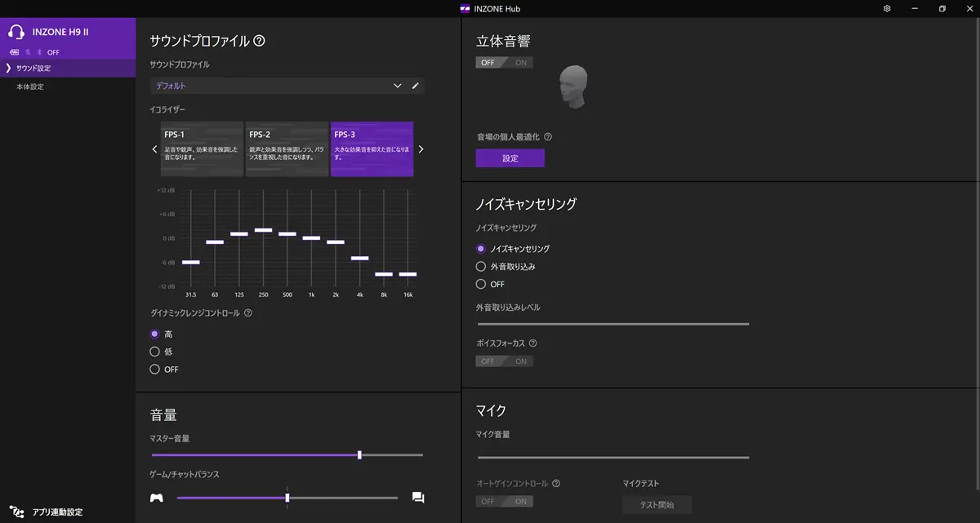Select the FPS-2 equalizer preset
The height and width of the screenshot is (523, 980).
pyautogui.click(x=287, y=149)
